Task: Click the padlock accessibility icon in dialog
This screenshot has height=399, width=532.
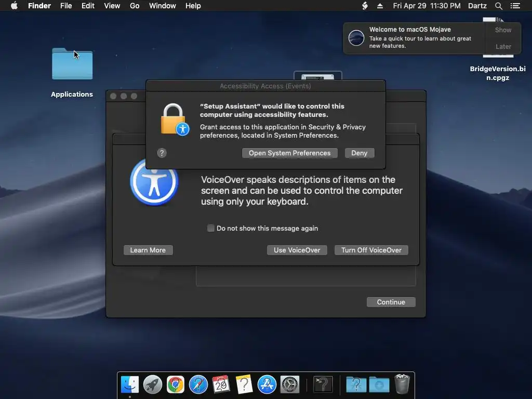Action: [x=175, y=119]
